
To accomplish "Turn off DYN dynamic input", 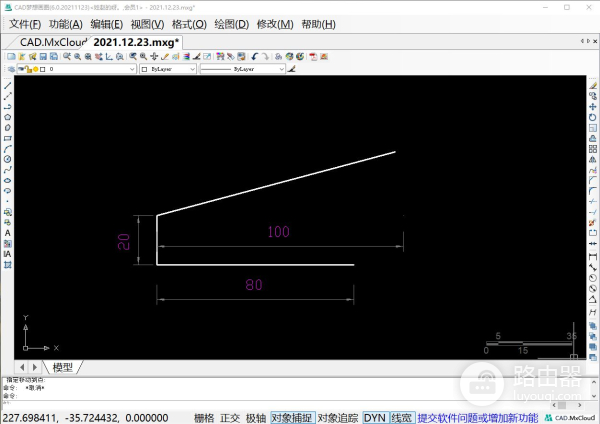I will point(374,417).
